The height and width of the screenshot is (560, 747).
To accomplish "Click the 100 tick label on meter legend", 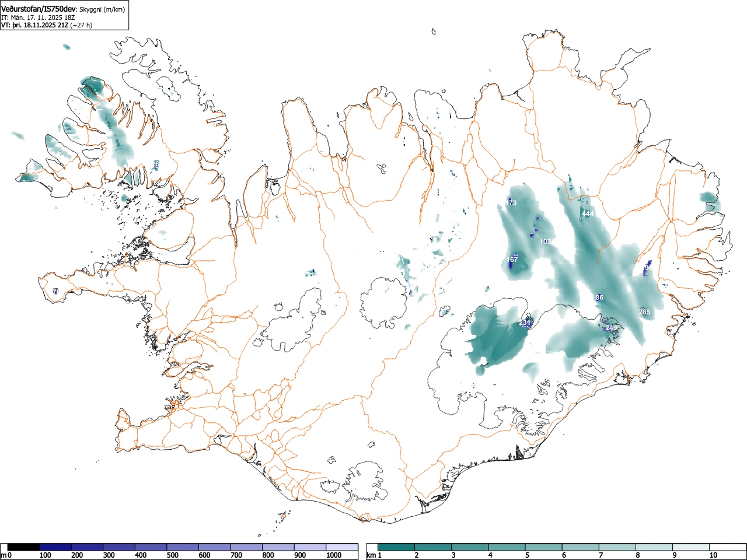I will point(46,555).
